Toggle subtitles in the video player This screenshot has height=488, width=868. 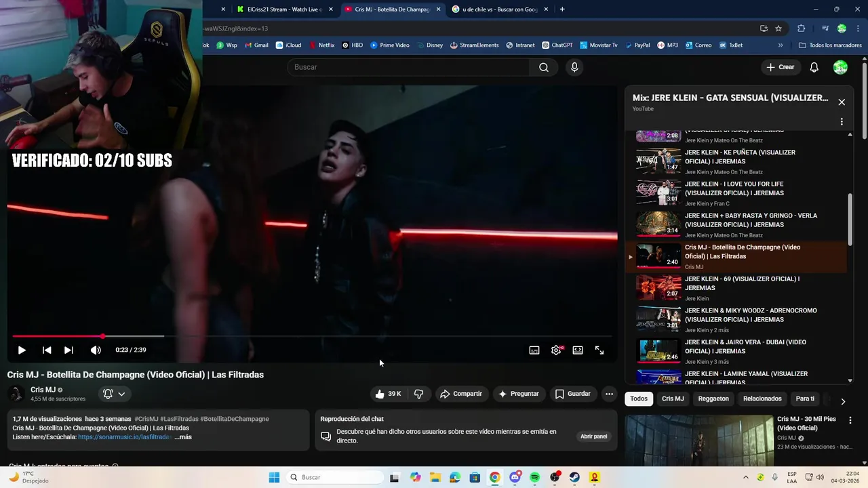534,350
